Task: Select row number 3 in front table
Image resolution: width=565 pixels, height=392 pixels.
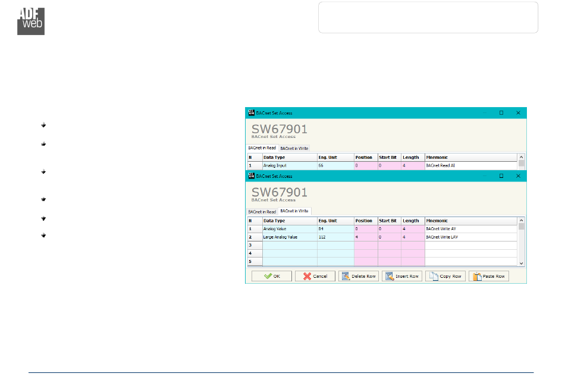Action: tap(255, 245)
